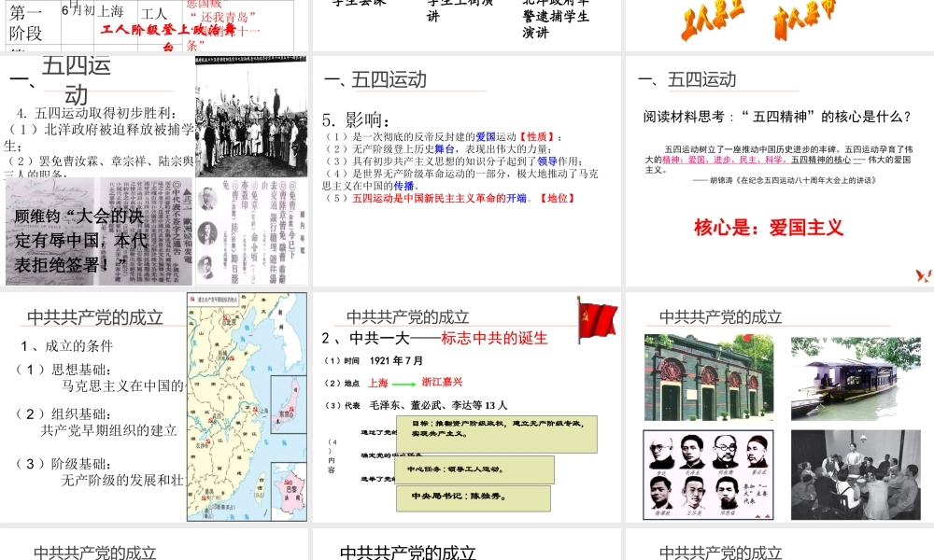This screenshot has width=934, height=560.
Task: Click the 胡锦涛 speech citation line
Action: [784, 180]
